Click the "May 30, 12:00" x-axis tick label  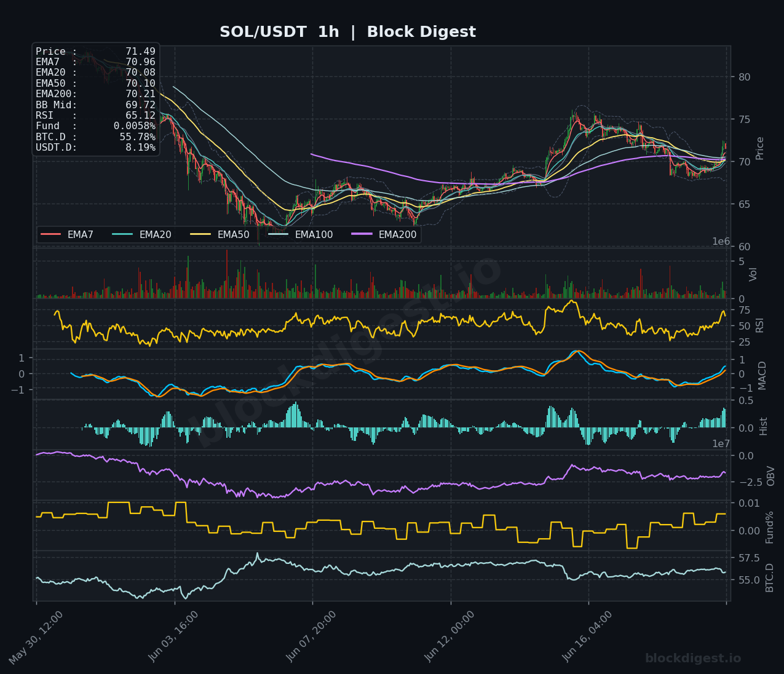[x=36, y=638]
